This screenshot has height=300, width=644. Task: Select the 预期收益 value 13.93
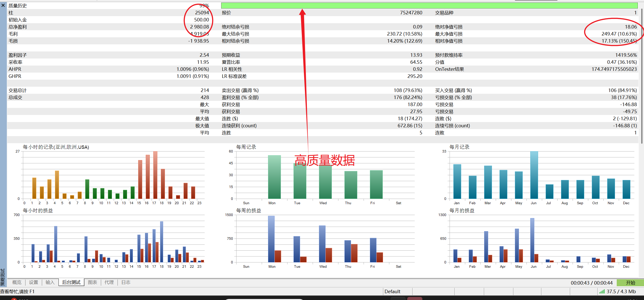point(416,55)
